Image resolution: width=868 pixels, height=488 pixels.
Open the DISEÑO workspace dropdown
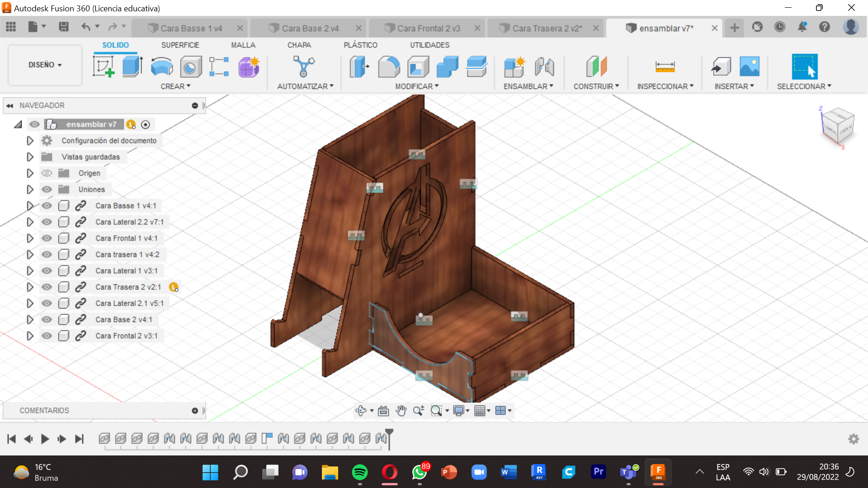[x=44, y=65]
